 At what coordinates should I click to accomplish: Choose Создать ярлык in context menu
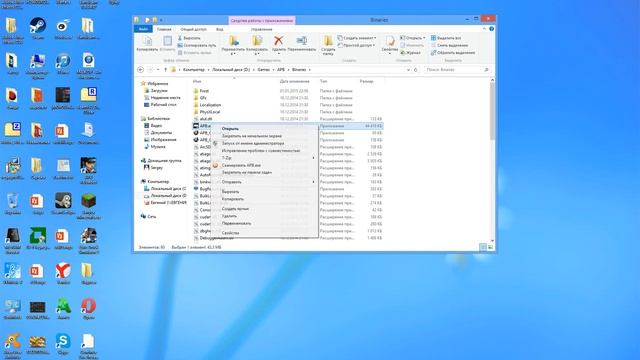[264, 209]
